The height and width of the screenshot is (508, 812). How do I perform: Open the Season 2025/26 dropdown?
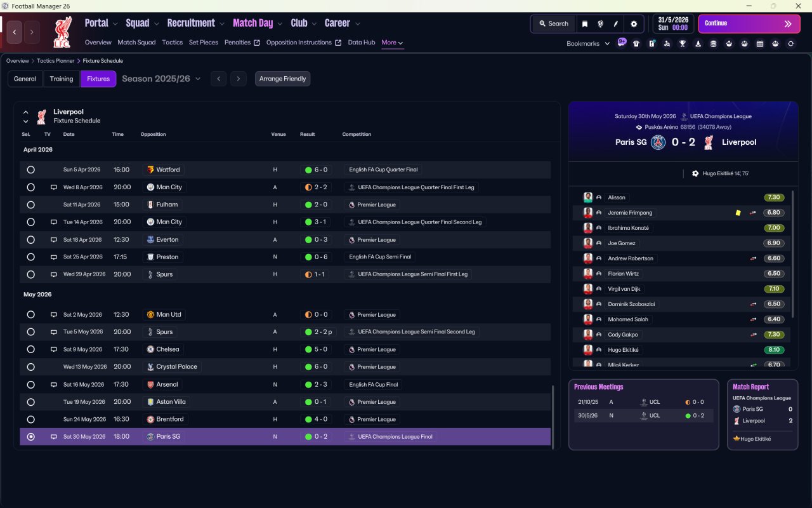click(x=161, y=79)
